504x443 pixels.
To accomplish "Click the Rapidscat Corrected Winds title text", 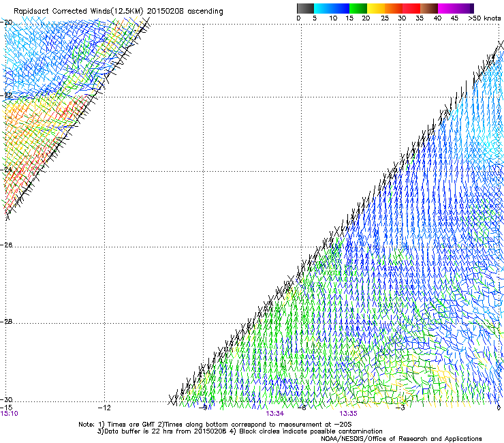I will 119,12.
